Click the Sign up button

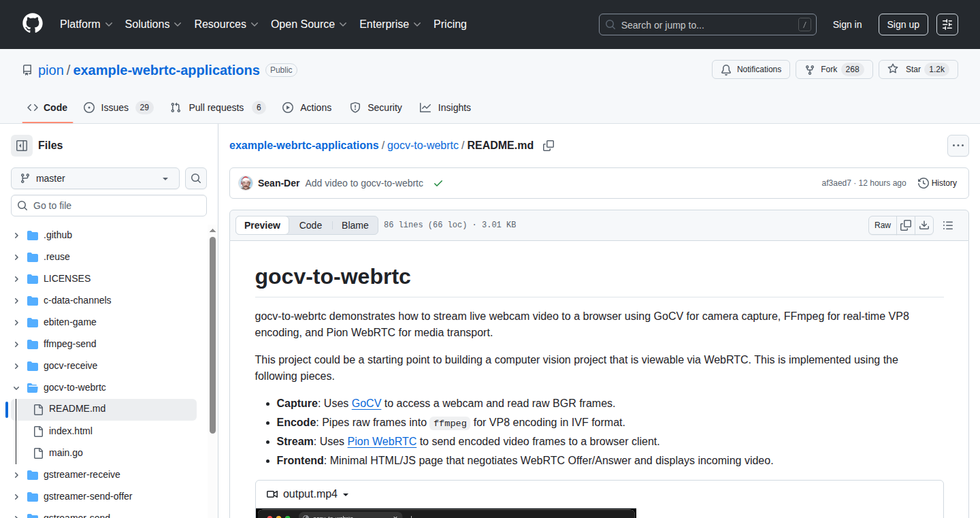(903, 25)
